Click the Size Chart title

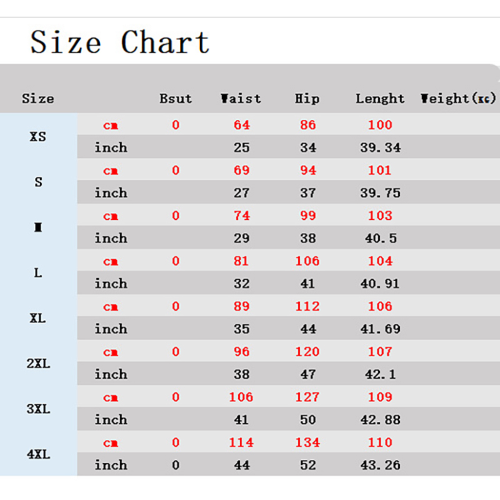click(120, 42)
